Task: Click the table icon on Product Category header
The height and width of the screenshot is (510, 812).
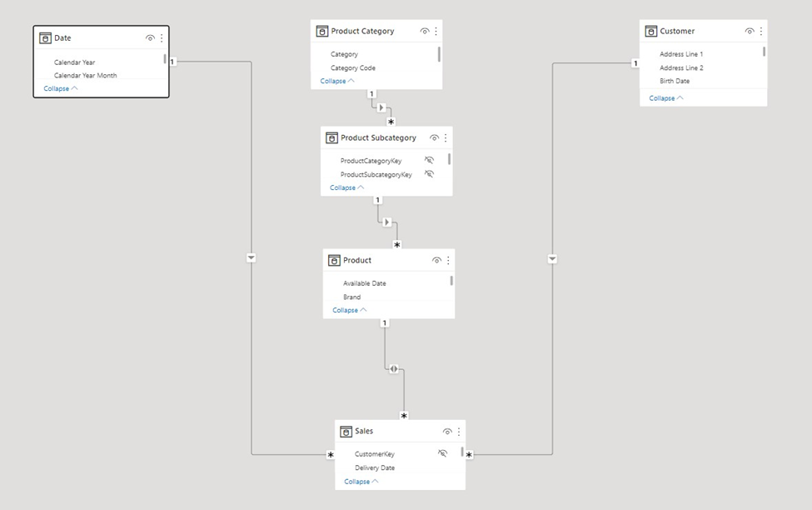Action: pyautogui.click(x=322, y=31)
